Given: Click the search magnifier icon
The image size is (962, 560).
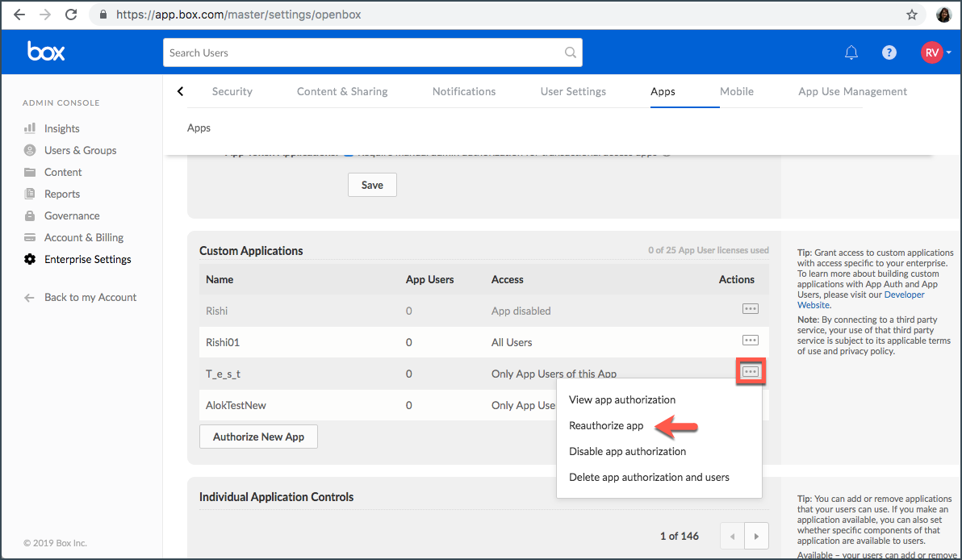Looking at the screenshot, I should click(x=571, y=52).
